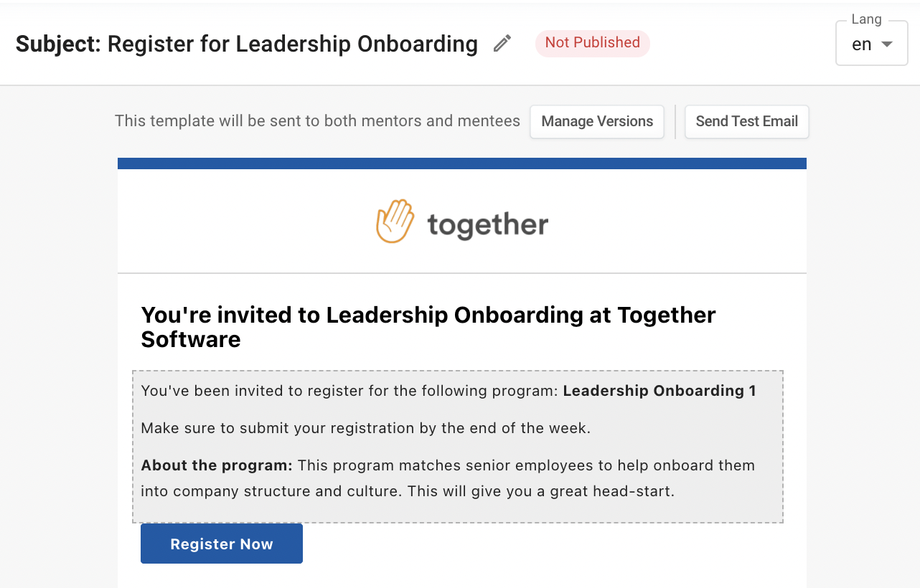Screen dimensions: 920x588
Task: Click the bold 'About the program:' label
Action: tap(217, 465)
